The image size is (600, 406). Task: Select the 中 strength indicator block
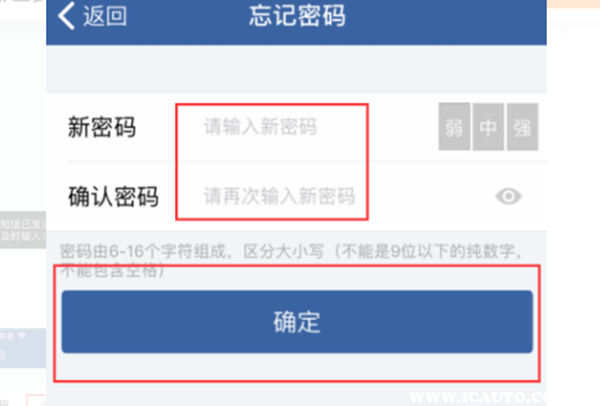[488, 127]
